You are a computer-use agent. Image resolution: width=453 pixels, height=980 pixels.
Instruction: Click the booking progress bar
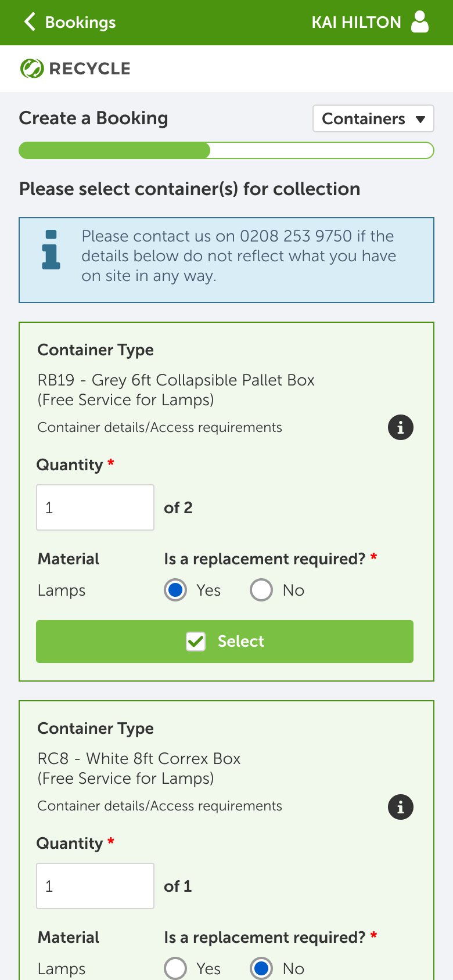click(x=227, y=150)
